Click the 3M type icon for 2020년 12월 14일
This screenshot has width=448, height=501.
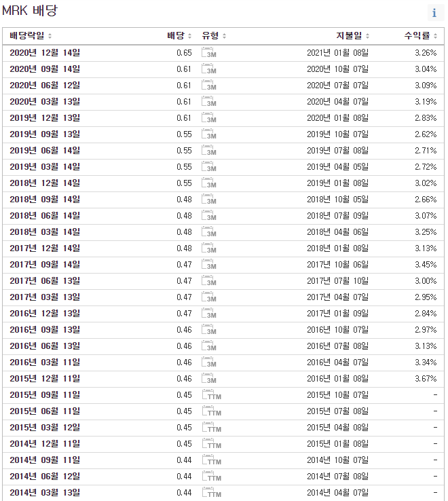click(209, 52)
